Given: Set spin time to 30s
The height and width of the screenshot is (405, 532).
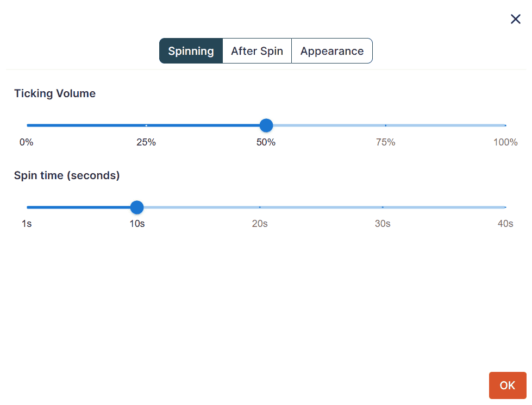Looking at the screenshot, I should [x=383, y=207].
